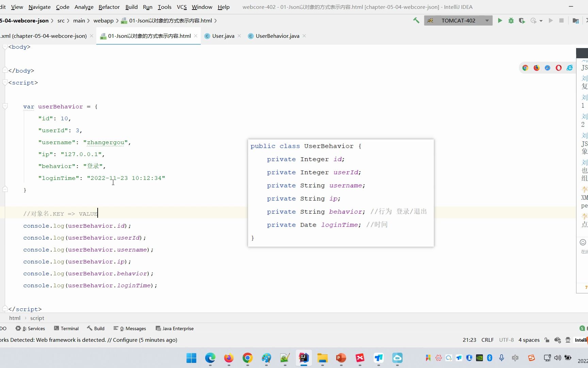Click the inspection profile hat icon
The image size is (588, 368).
568,340
